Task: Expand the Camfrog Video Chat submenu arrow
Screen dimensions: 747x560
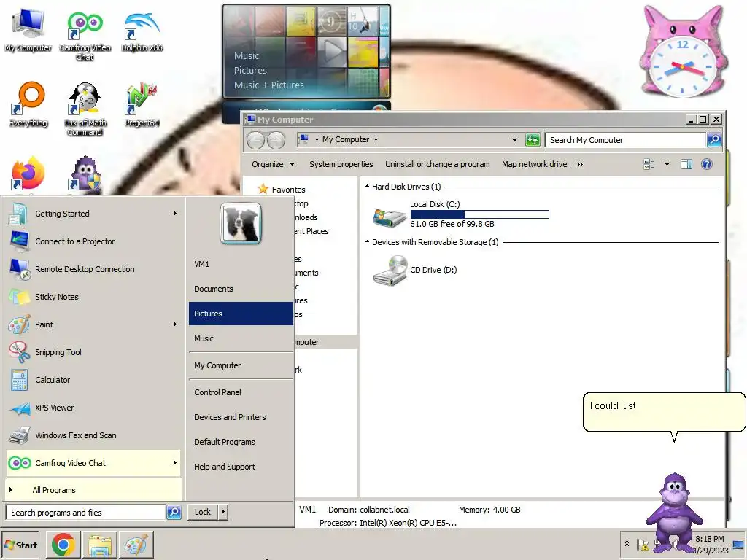Action: (175, 463)
